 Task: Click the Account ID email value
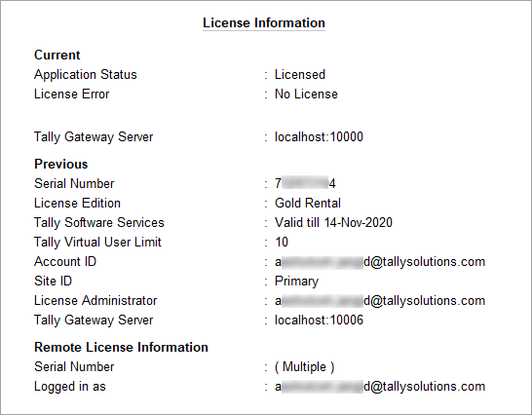[380, 262]
